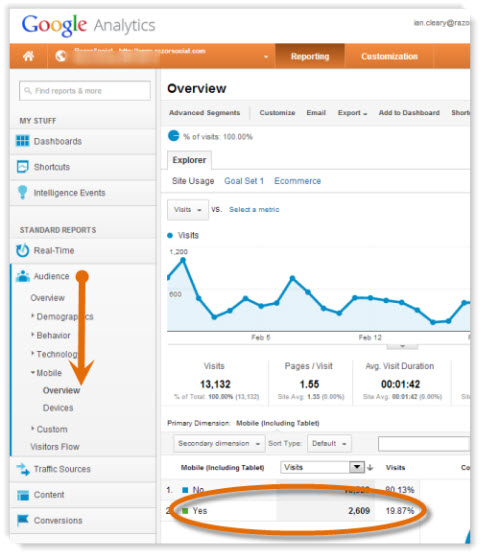
Task: Open Audience Overview report
Action: (47, 298)
